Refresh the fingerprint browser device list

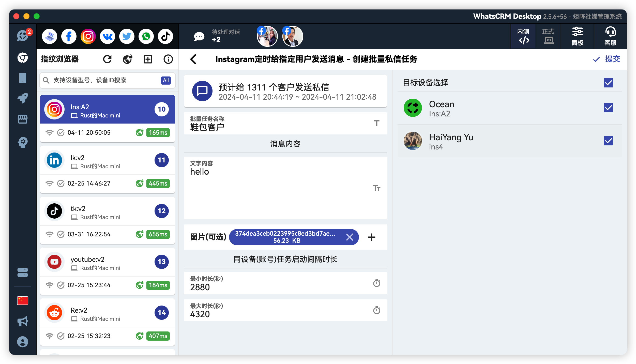[x=107, y=59]
